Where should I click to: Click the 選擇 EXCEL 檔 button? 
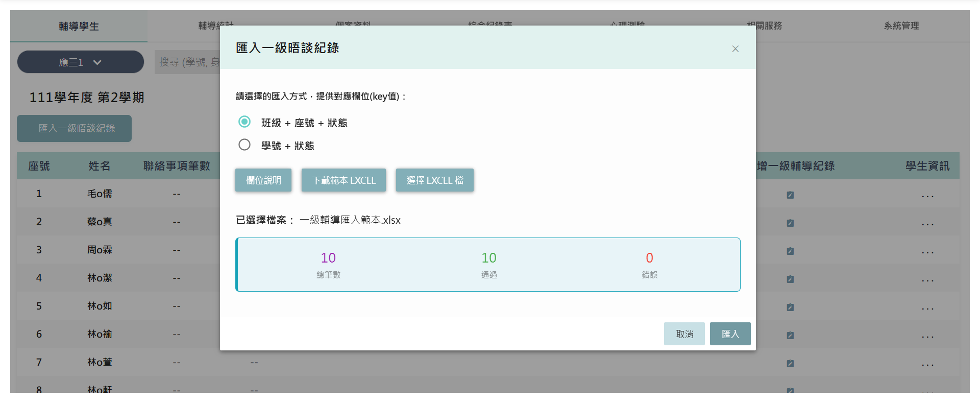[435, 180]
